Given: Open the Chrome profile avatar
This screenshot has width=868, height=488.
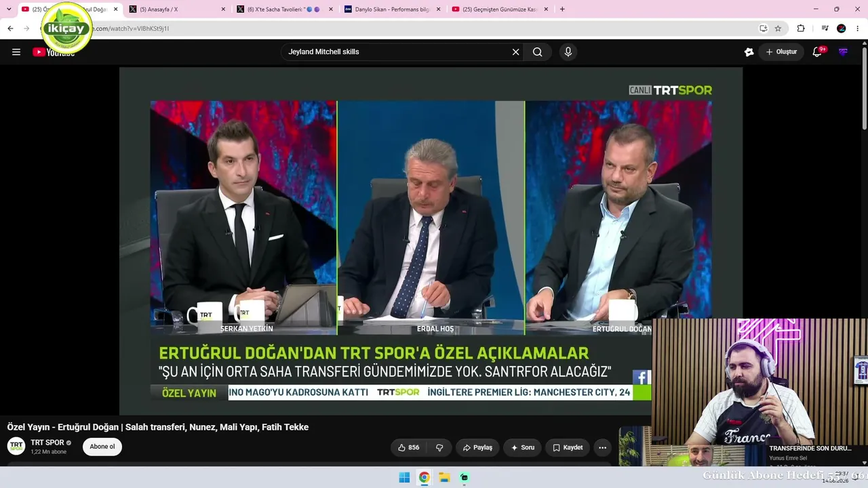Looking at the screenshot, I should [x=842, y=28].
